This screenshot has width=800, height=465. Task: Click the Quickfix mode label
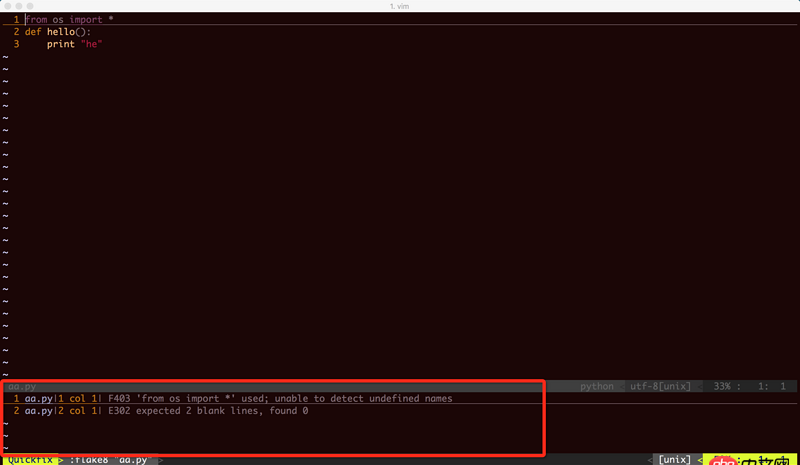pos(30,459)
